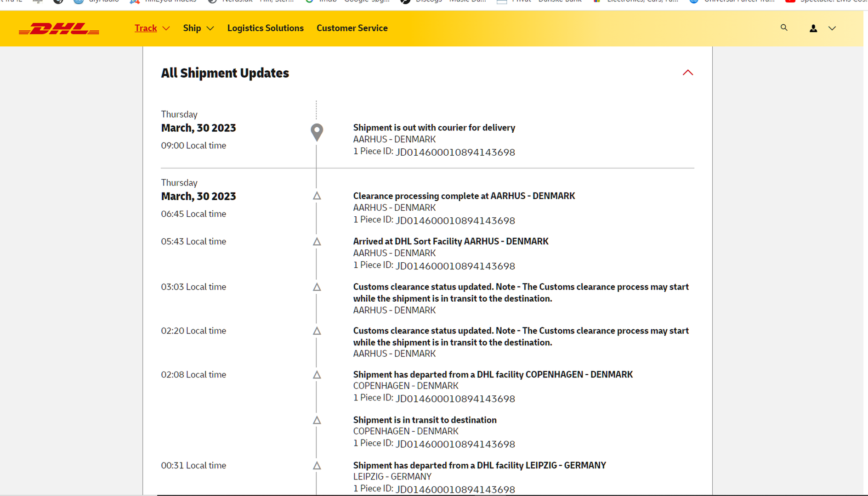Click the DHL logo
This screenshot has width=868, height=496.
(59, 28)
